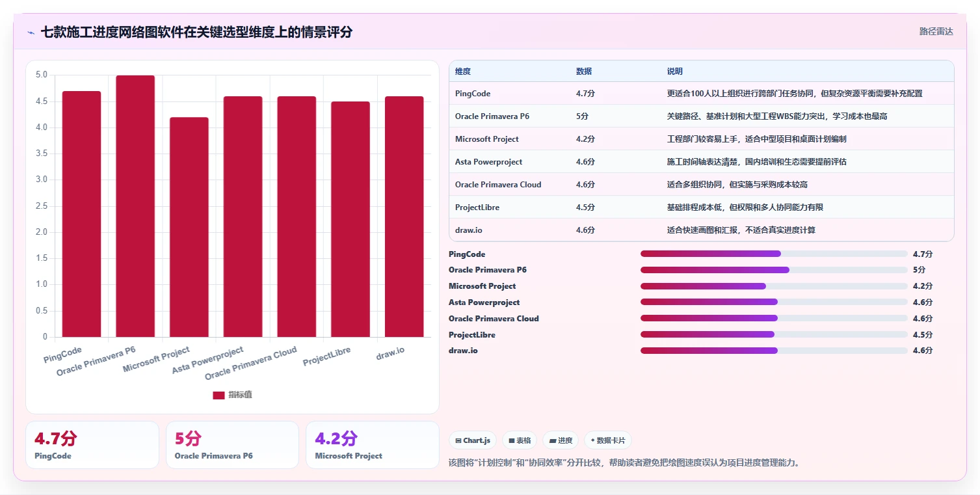The width and height of the screenshot is (980, 495).
Task: Click the 维度 table column header
Action: [463, 72]
